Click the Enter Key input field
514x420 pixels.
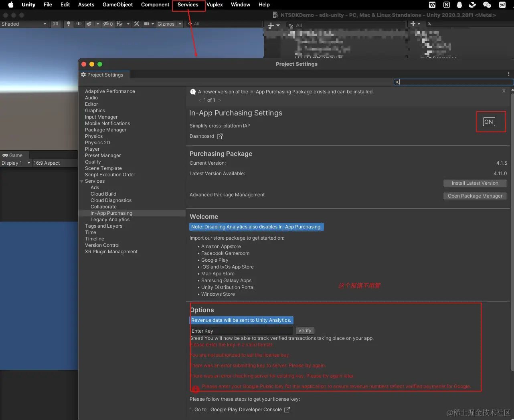pos(241,331)
